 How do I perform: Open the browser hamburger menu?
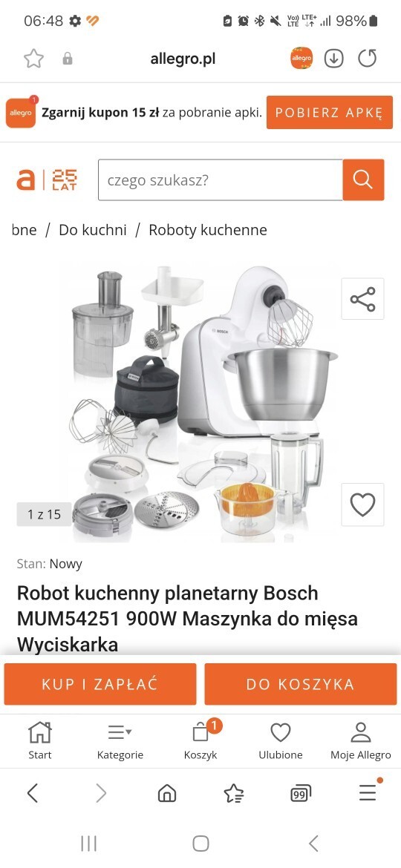[x=368, y=793]
